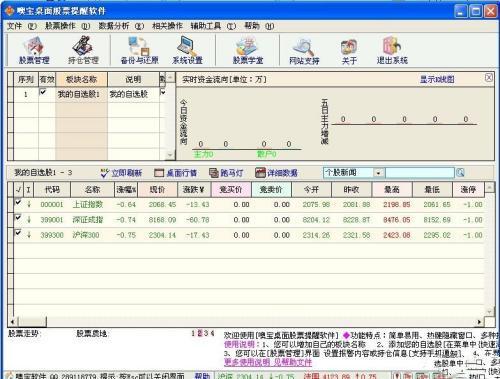Click the stock table vertical scroll down arrow
Image resolution: width=500 pixels, height=379 pixels.
489,312
